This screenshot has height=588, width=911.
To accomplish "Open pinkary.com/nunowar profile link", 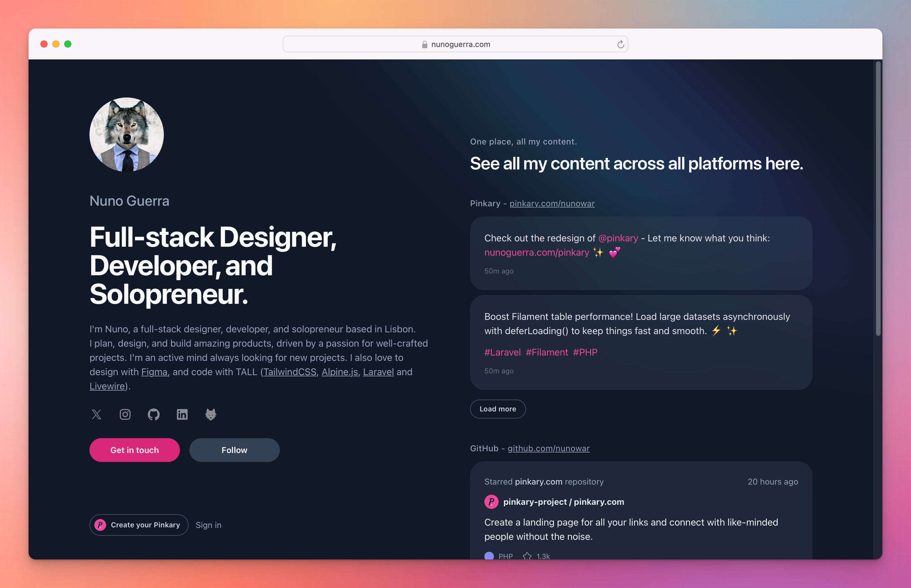I will pos(552,204).
